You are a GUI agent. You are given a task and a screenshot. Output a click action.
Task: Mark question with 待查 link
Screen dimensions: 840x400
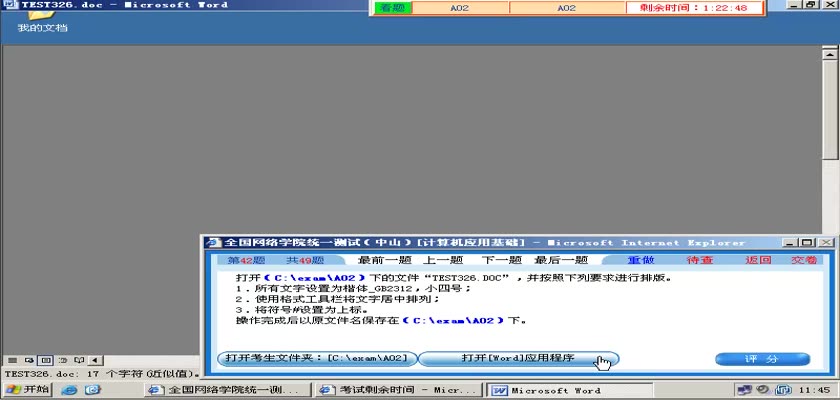click(700, 260)
